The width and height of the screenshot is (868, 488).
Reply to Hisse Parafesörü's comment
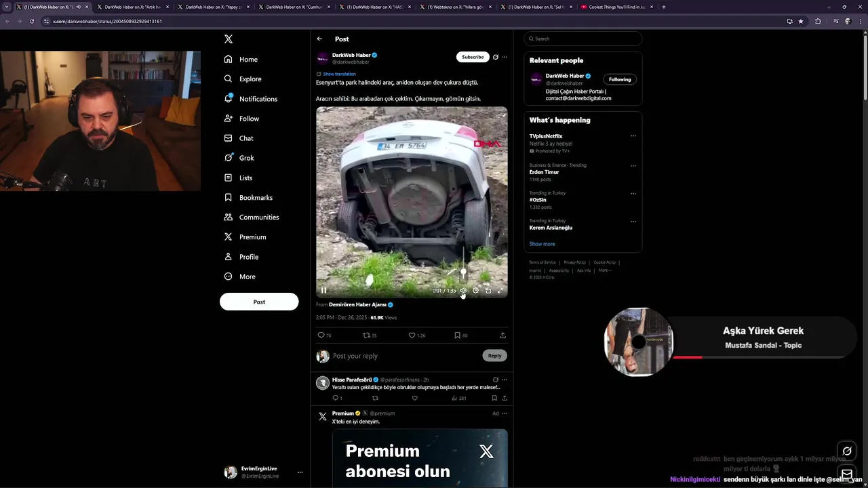click(x=337, y=398)
